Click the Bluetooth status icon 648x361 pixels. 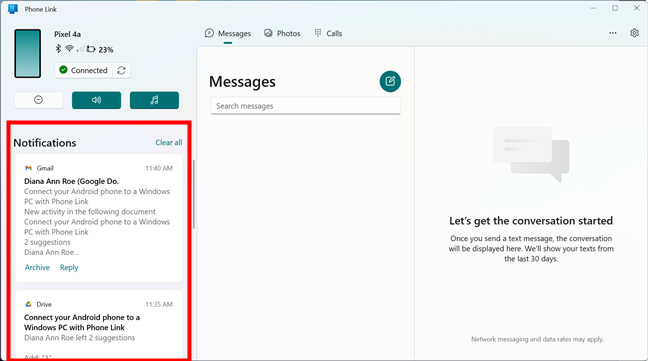point(58,49)
